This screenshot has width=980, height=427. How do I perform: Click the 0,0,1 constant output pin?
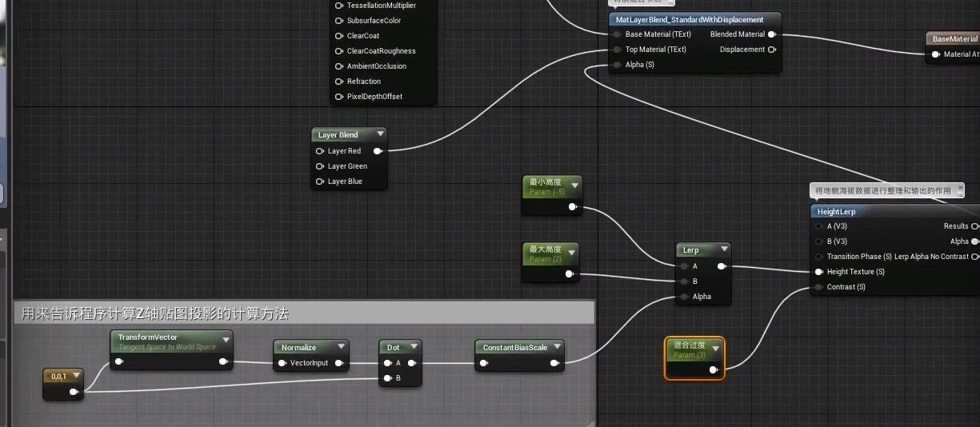pos(74,392)
